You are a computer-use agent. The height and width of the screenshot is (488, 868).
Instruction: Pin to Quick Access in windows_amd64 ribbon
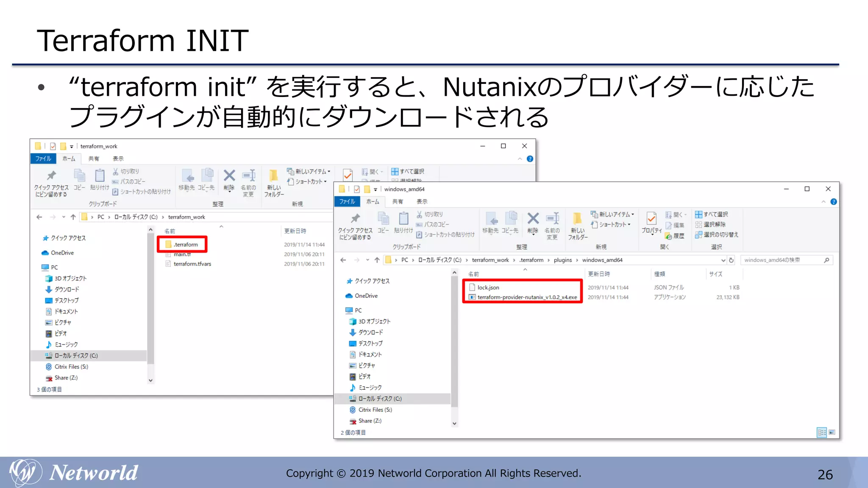coord(355,226)
